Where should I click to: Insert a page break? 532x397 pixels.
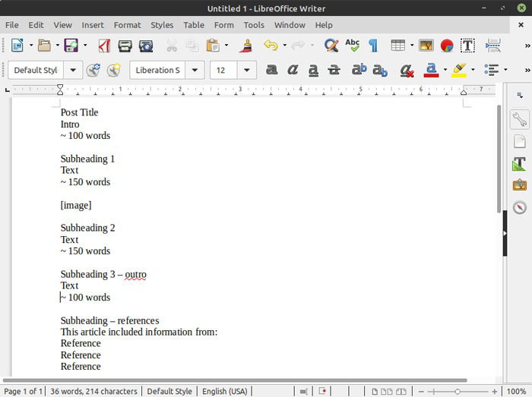(x=493, y=46)
